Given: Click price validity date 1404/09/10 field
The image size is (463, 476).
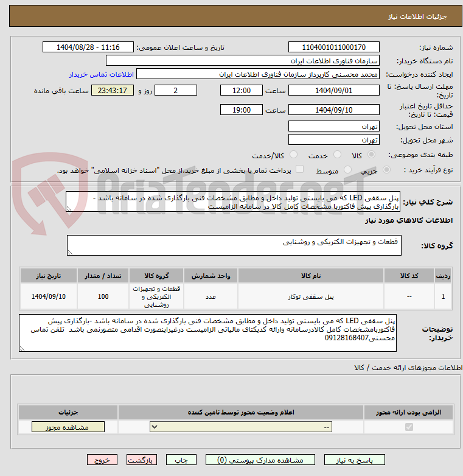Looking at the screenshot, I should [x=334, y=110].
